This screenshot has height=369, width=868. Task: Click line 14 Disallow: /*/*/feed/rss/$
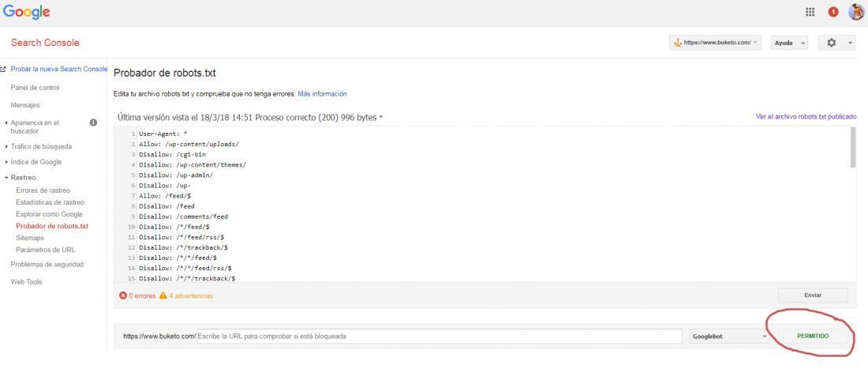185,268
